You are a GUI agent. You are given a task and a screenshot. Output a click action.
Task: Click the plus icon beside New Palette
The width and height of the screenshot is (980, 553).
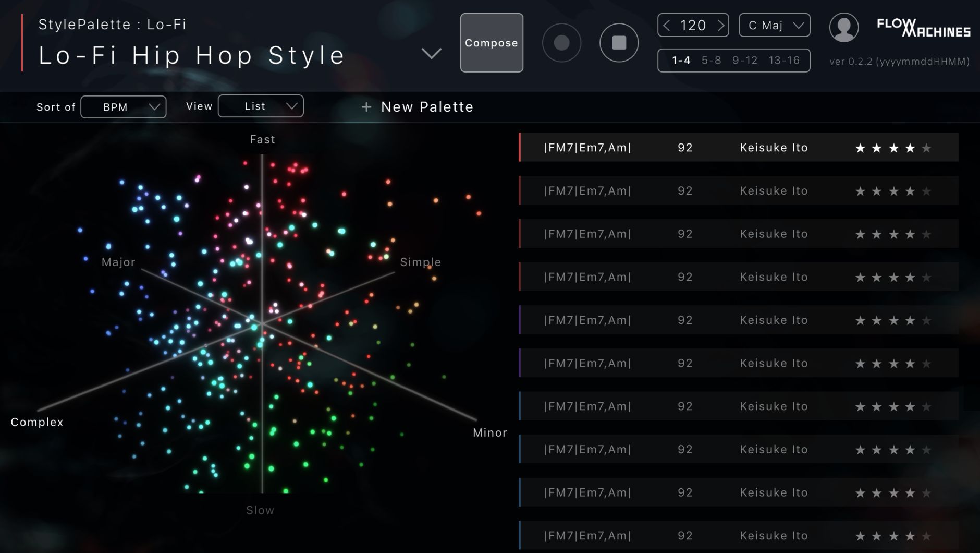[366, 107]
